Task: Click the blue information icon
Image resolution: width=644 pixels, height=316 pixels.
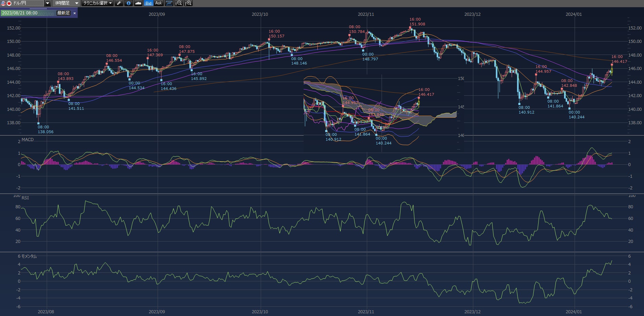Action: (x=128, y=3)
